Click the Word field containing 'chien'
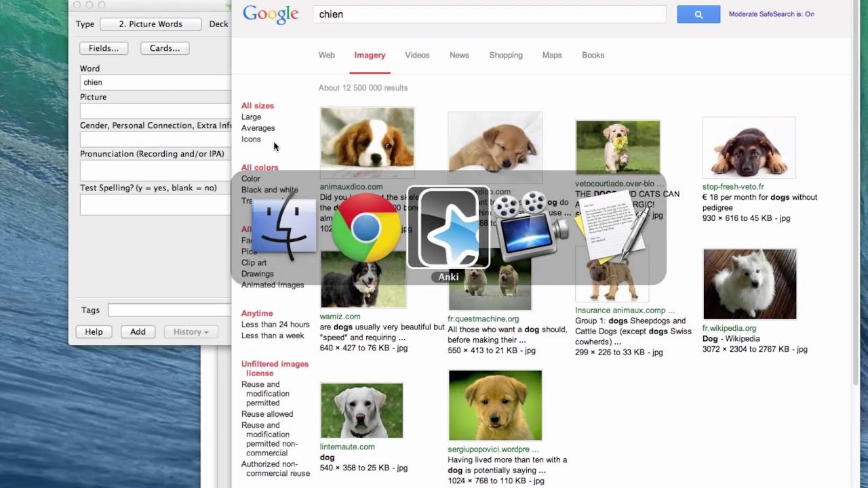Image resolution: width=868 pixels, height=488 pixels. 155,82
